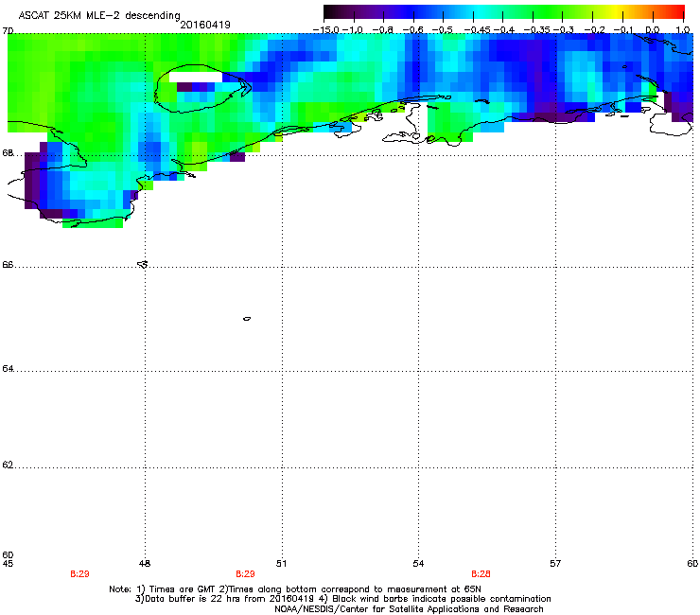Click latitude label '68' on the left axis

[x=8, y=153]
